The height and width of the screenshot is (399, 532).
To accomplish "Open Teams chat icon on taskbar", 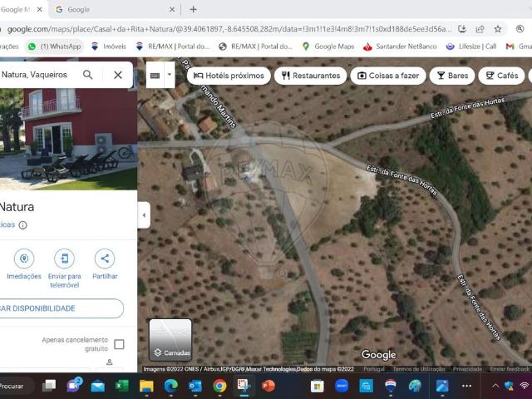I will [x=74, y=386].
